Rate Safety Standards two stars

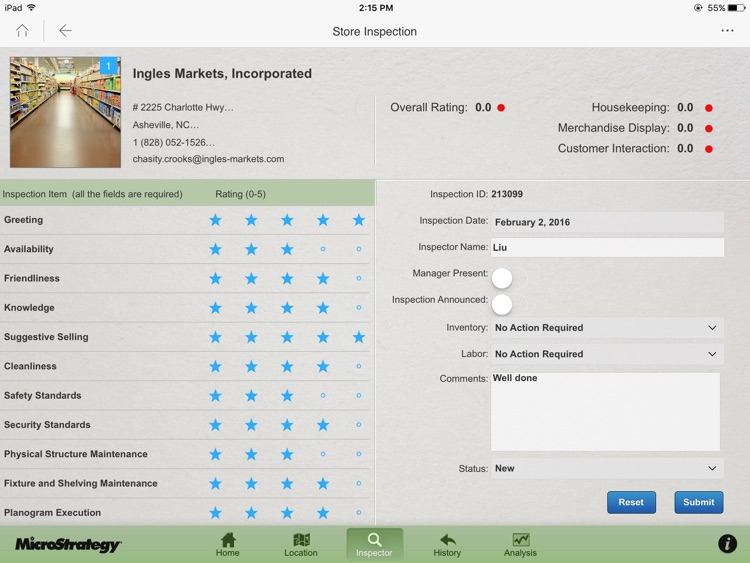pos(251,396)
